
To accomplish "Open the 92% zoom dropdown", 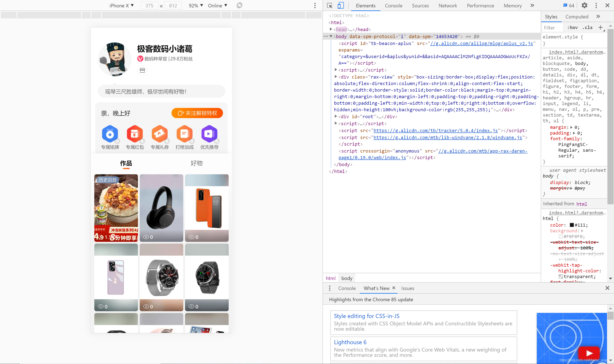I will click(x=196, y=5).
